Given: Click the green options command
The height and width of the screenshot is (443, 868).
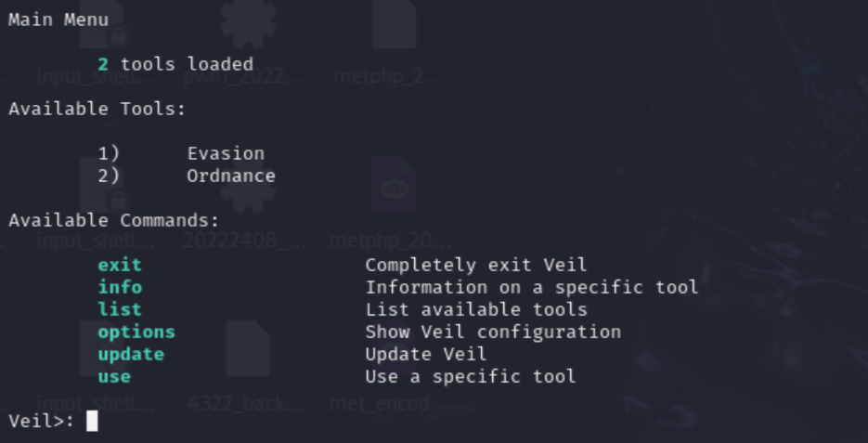Looking at the screenshot, I should coord(136,332).
